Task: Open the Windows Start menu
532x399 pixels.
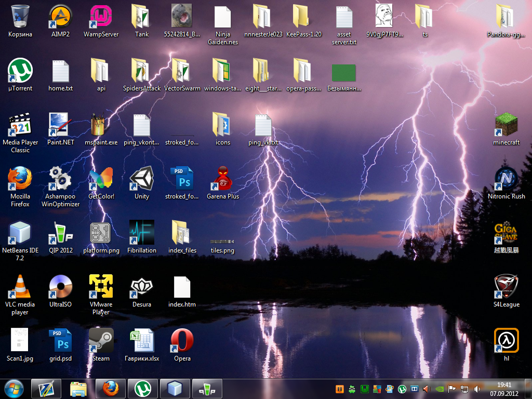Action: (x=14, y=388)
